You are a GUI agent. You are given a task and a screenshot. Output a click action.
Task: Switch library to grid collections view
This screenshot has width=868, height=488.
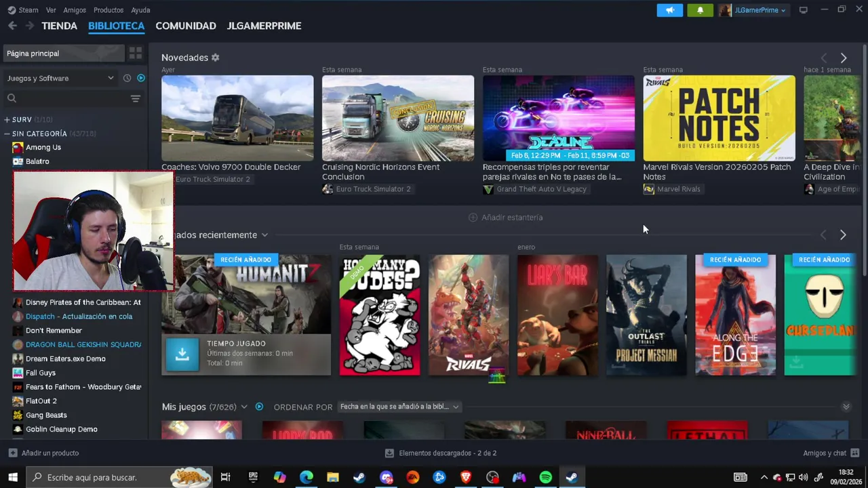(136, 53)
